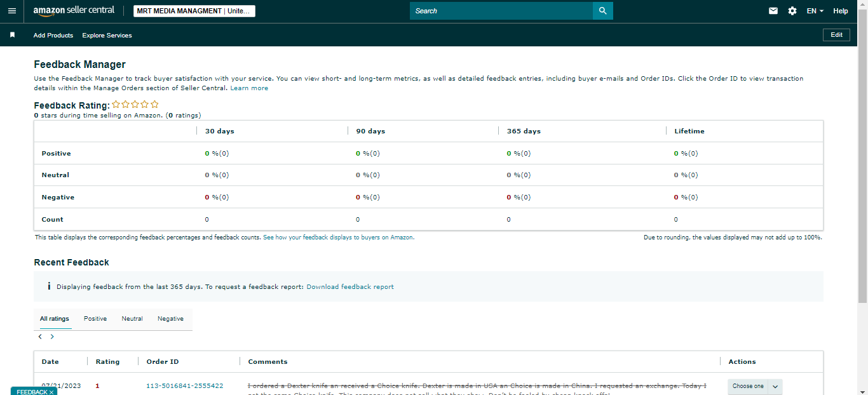The height and width of the screenshot is (395, 868).
Task: Open the settings gear icon
Action: click(792, 11)
